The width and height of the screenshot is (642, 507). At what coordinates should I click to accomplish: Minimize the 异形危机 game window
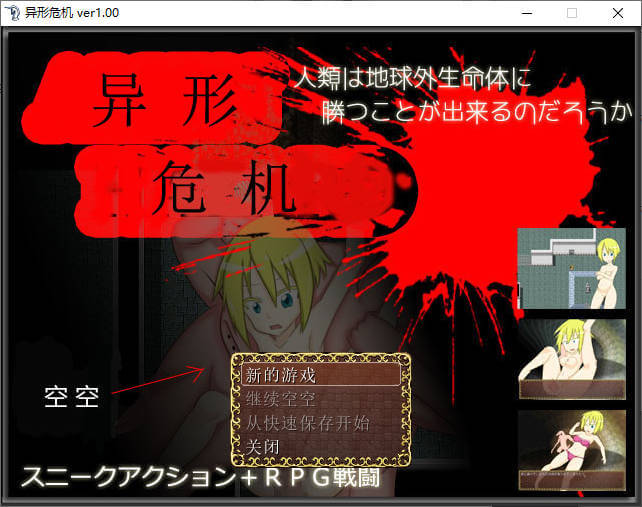coord(524,13)
